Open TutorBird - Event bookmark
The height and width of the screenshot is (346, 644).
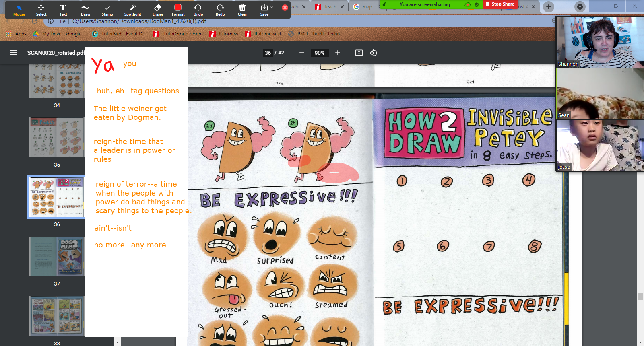tap(119, 34)
